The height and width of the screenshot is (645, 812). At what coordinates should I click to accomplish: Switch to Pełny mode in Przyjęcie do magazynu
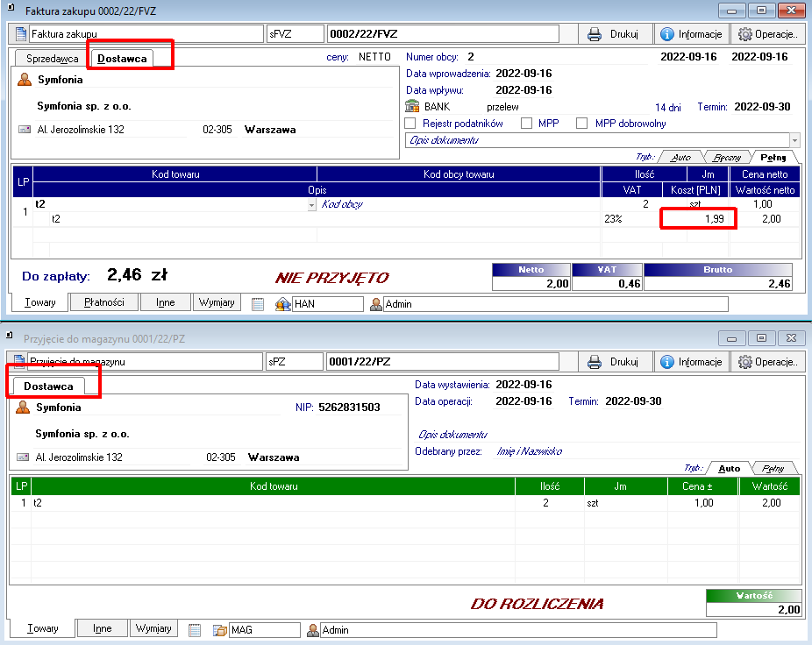tap(773, 468)
